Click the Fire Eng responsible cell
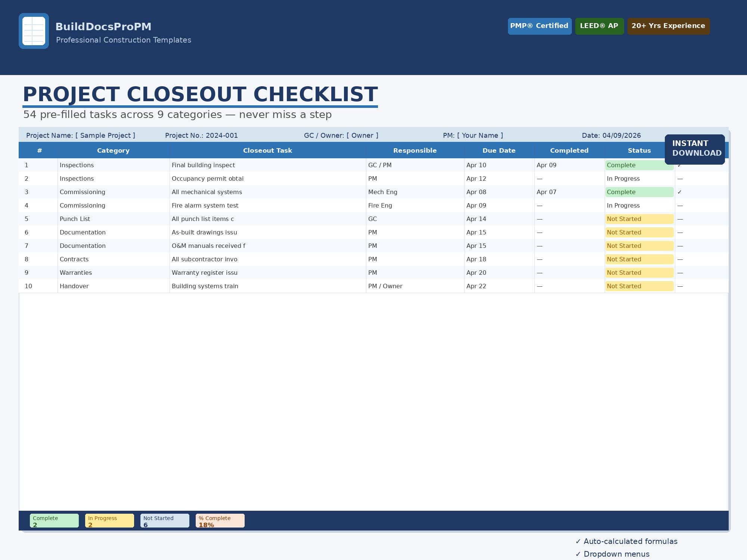Screen dimensions: 747x560 (415, 205)
